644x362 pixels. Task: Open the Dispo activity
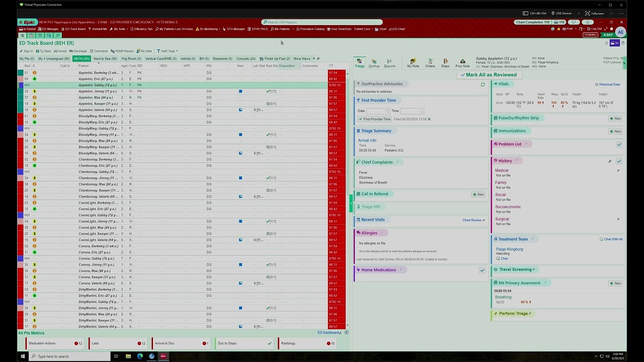click(445, 63)
